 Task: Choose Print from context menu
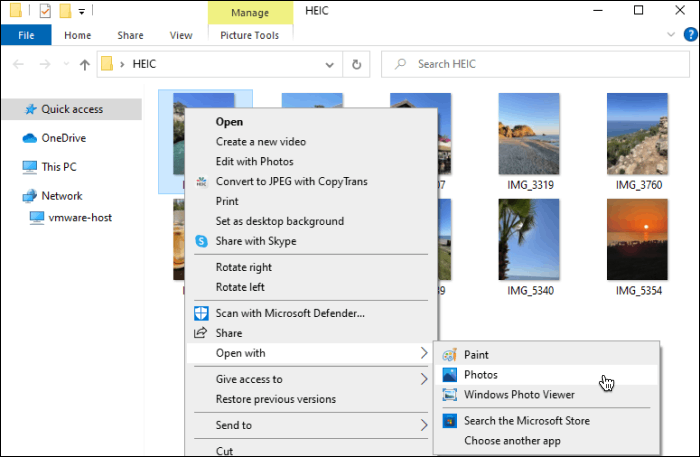coord(311,201)
